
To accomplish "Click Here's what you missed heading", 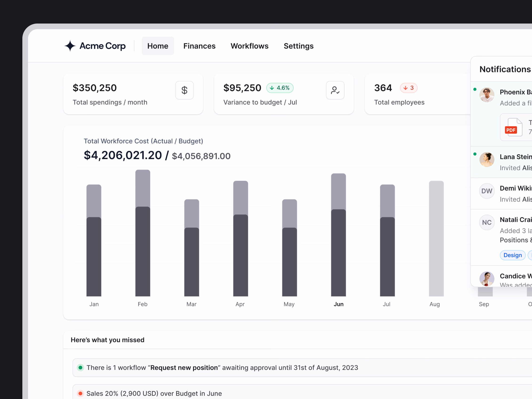I will [108, 340].
